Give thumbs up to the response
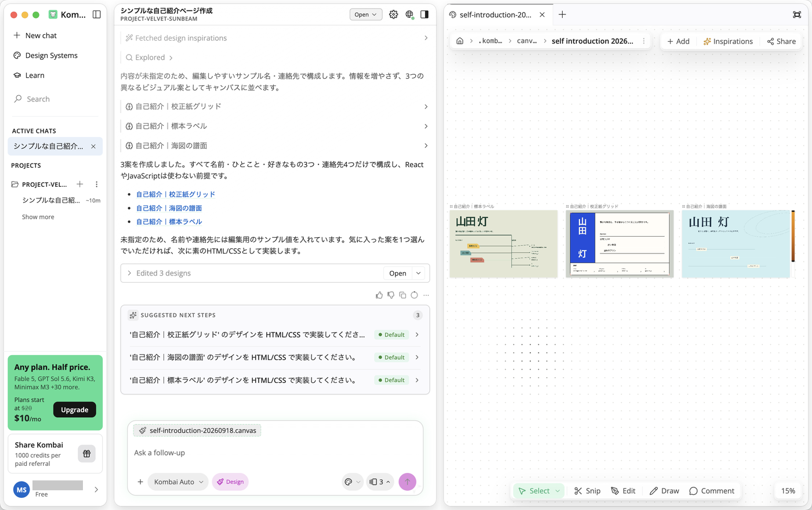 coord(379,295)
